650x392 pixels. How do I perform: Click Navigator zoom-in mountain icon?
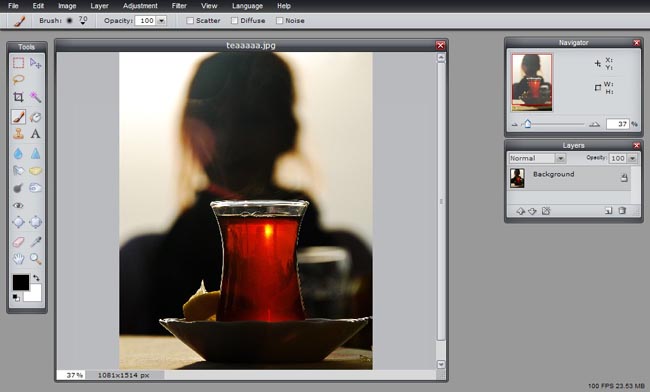[594, 124]
